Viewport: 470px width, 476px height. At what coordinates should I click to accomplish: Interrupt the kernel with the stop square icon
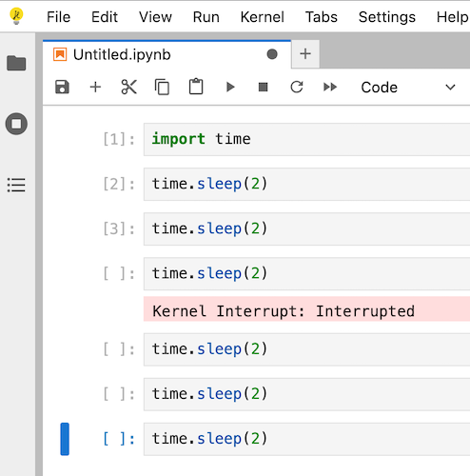pyautogui.click(x=264, y=87)
